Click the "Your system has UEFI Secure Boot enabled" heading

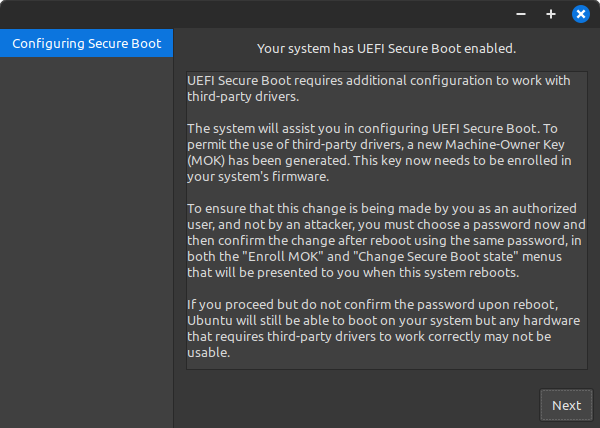pos(386,47)
